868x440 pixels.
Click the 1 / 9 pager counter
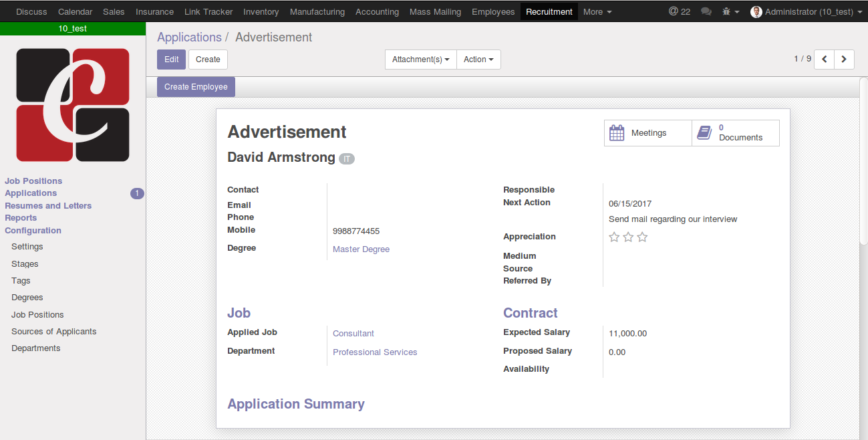click(x=803, y=59)
